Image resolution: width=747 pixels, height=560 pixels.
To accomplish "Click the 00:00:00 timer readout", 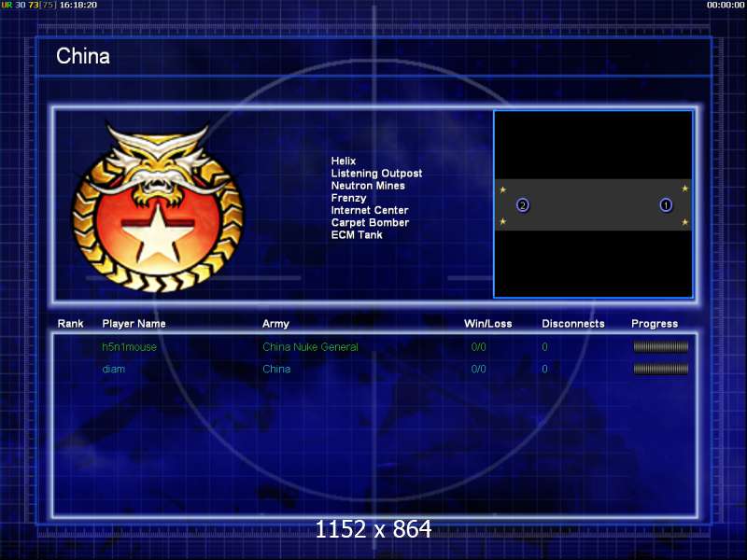I will pyautogui.click(x=726, y=5).
